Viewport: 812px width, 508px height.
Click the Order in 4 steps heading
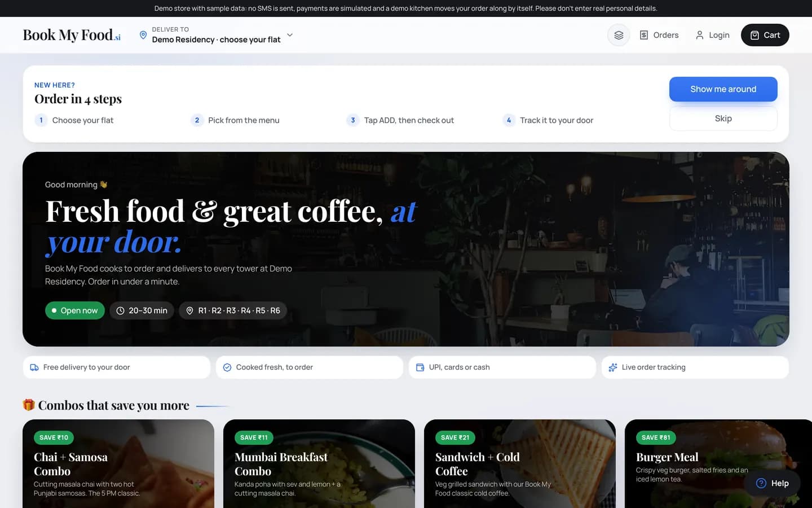click(x=78, y=99)
